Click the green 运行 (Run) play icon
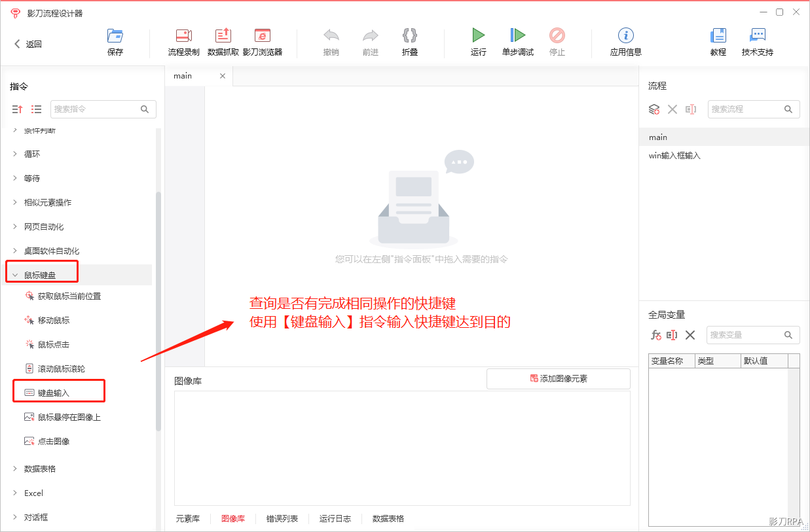Viewport: 810px width, 532px height. click(x=478, y=35)
